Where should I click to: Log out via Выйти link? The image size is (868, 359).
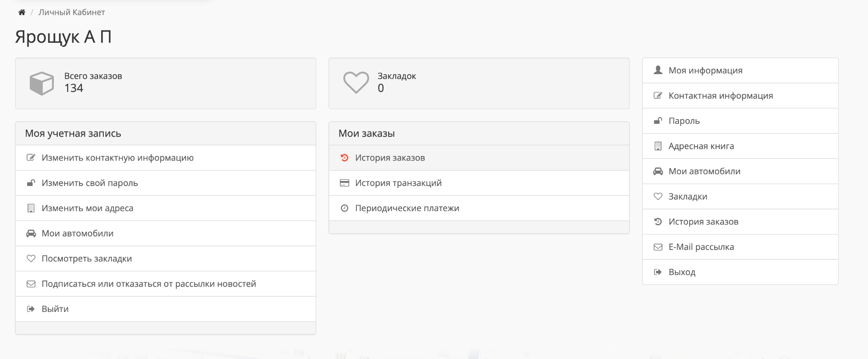(x=55, y=309)
